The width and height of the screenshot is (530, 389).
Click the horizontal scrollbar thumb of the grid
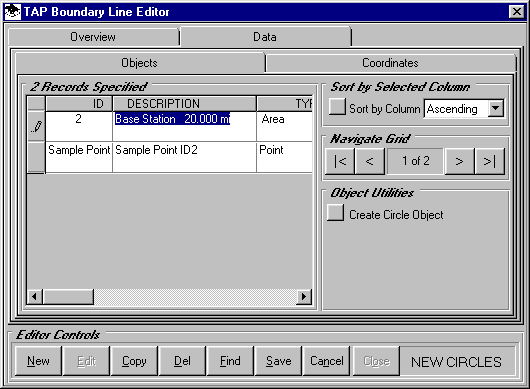click(68, 296)
